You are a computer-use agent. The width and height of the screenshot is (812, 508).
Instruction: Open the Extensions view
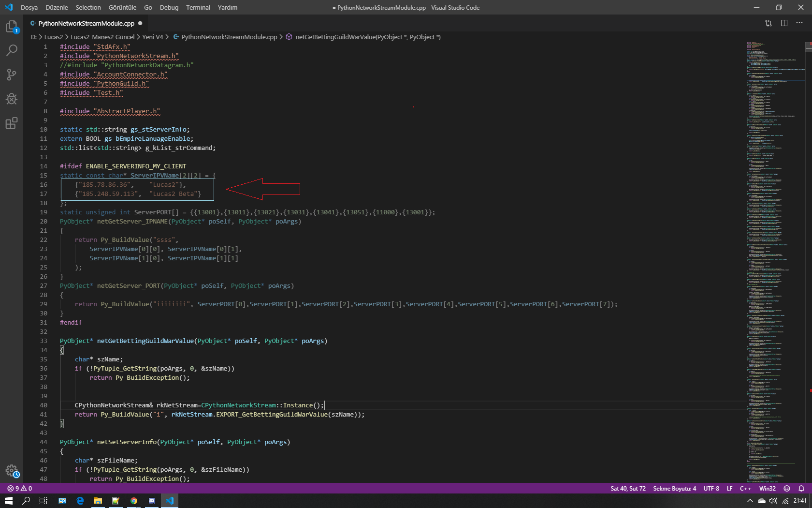(12, 123)
